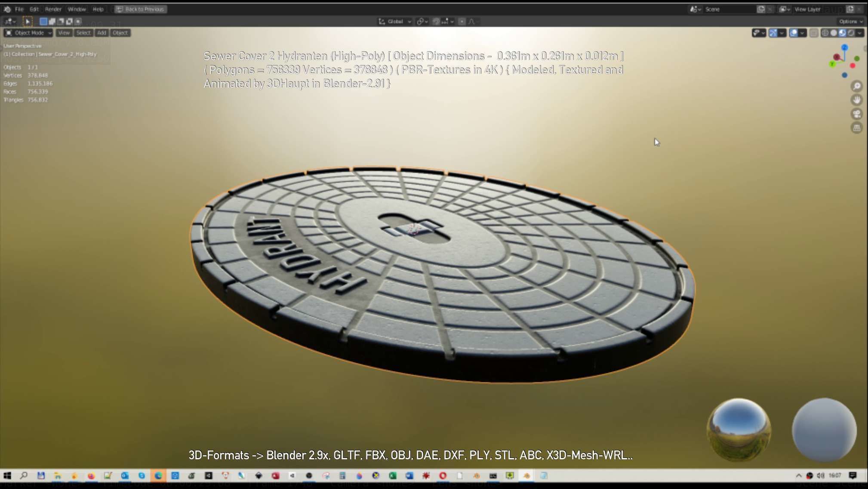Add a new view layer icon
Screen dimensions: 868x489
tap(850, 9)
